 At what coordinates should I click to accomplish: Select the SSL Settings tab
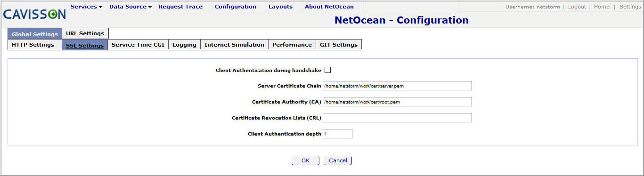(x=85, y=45)
